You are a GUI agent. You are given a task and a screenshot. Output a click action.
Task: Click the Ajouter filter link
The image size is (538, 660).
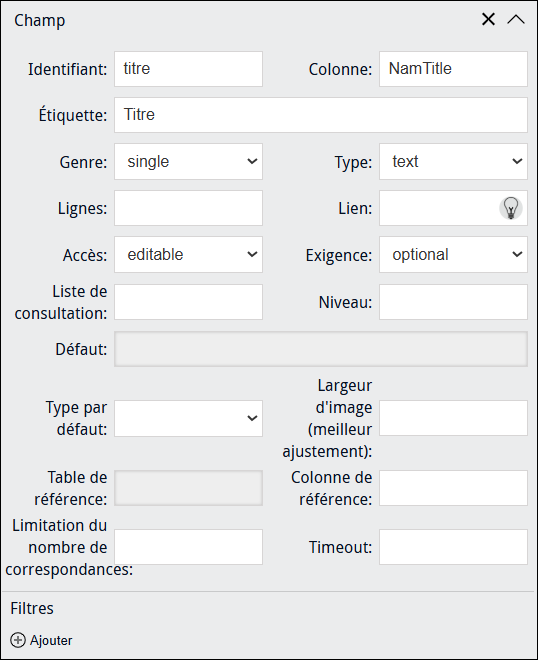coord(51,640)
